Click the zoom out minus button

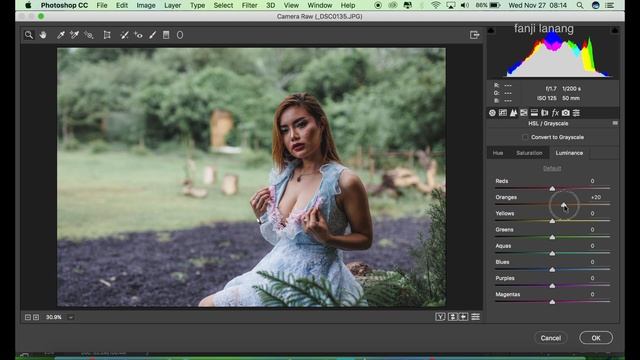(28, 317)
